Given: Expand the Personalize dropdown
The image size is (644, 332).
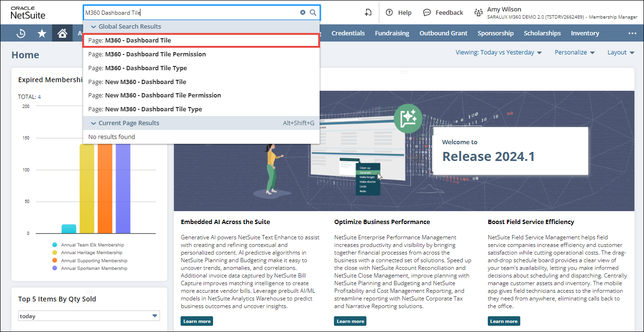Looking at the screenshot, I should [x=575, y=53].
